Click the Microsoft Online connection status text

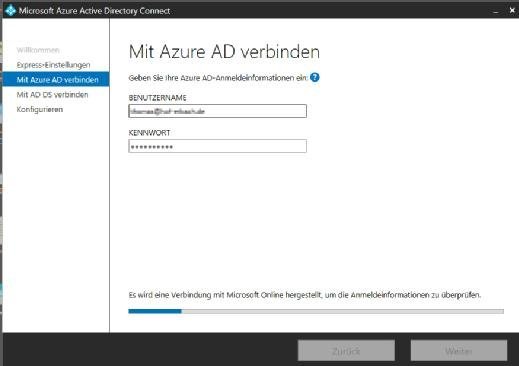305,295
